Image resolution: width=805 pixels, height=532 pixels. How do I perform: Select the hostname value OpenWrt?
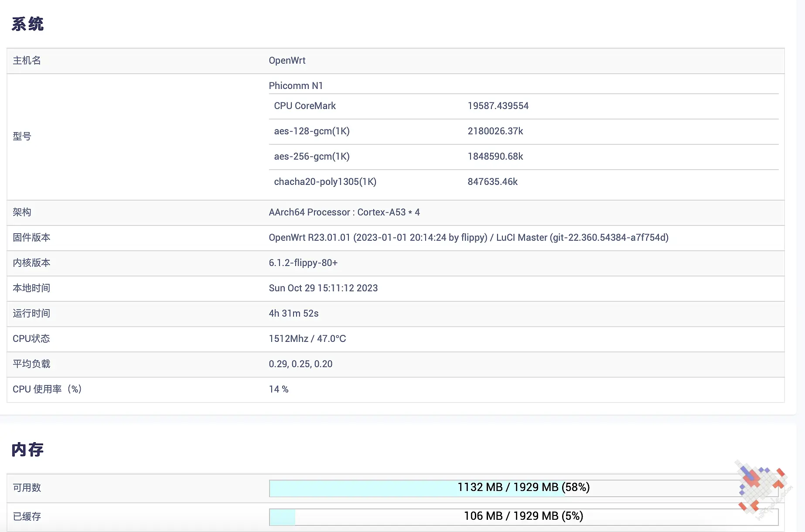287,61
